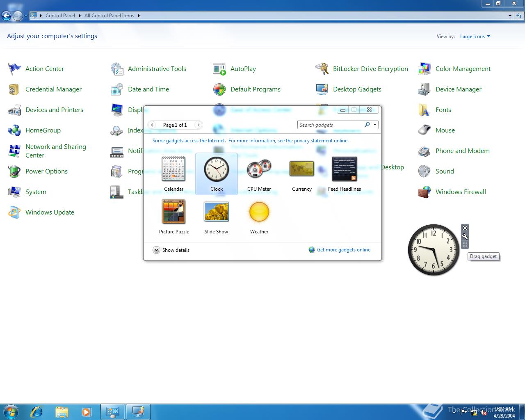Select the Picture Puzzle gadget
This screenshot has height=420, width=525.
point(174,217)
